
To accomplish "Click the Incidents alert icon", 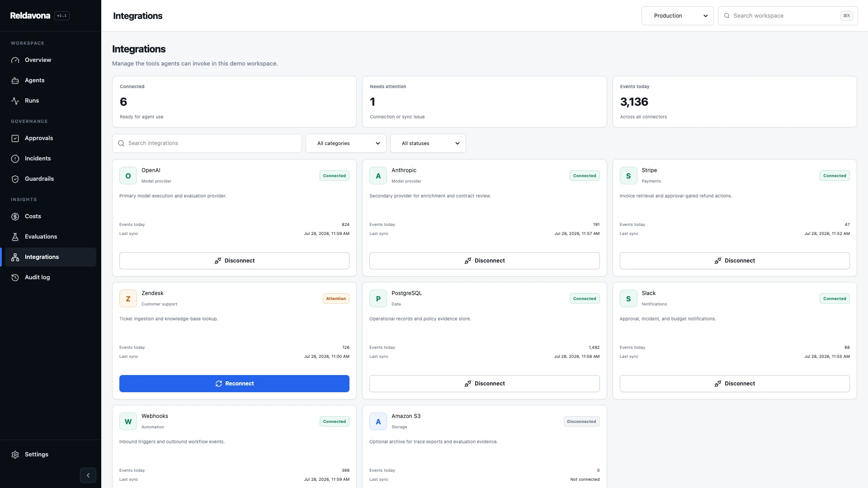I will point(15,159).
